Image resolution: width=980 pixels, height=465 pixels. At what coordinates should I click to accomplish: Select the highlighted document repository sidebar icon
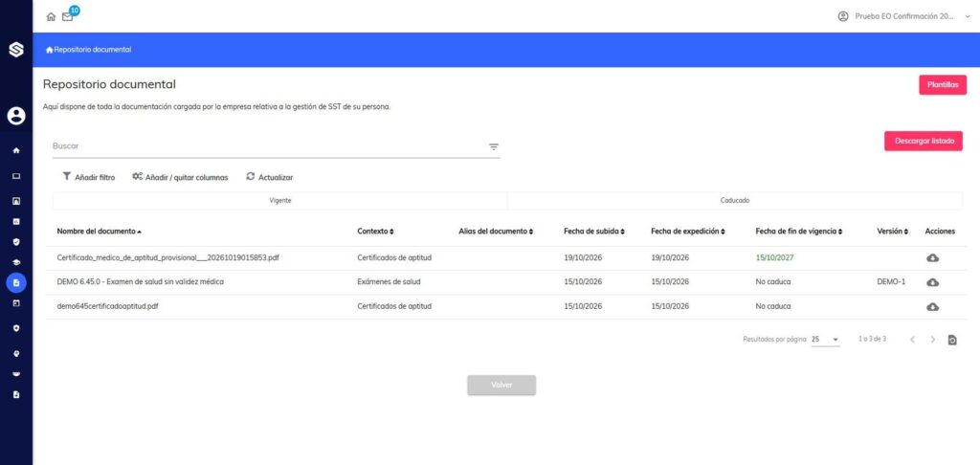16,283
